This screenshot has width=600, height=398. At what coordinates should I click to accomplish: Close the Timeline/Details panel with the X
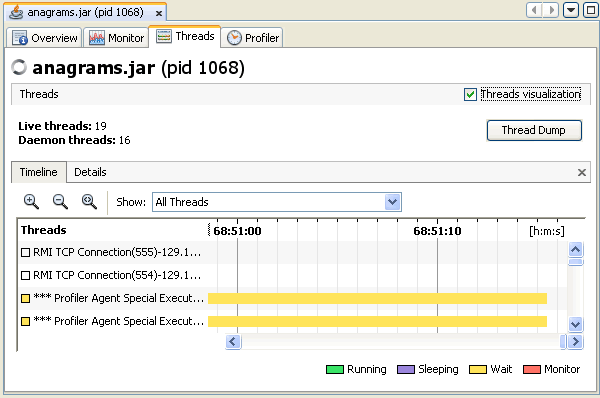[582, 173]
